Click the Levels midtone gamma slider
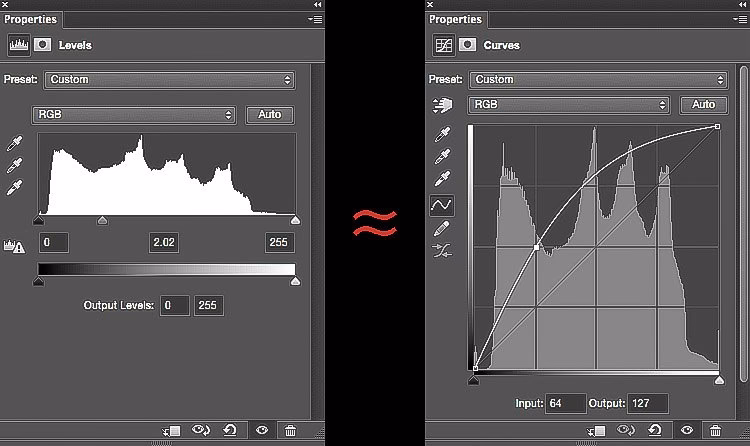 [x=102, y=220]
